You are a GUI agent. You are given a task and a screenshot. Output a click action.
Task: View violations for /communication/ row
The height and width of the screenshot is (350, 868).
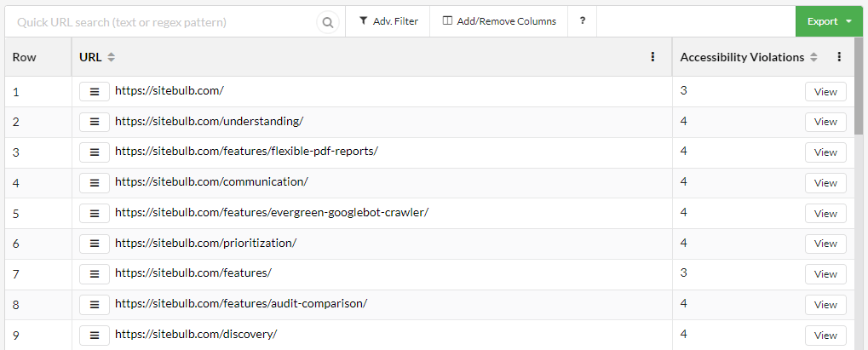tap(825, 183)
